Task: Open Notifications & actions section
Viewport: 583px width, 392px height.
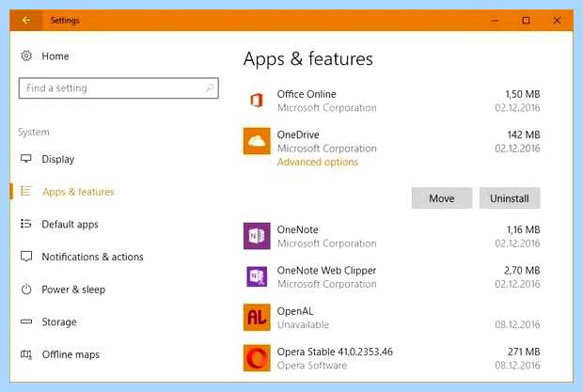Action: [92, 257]
